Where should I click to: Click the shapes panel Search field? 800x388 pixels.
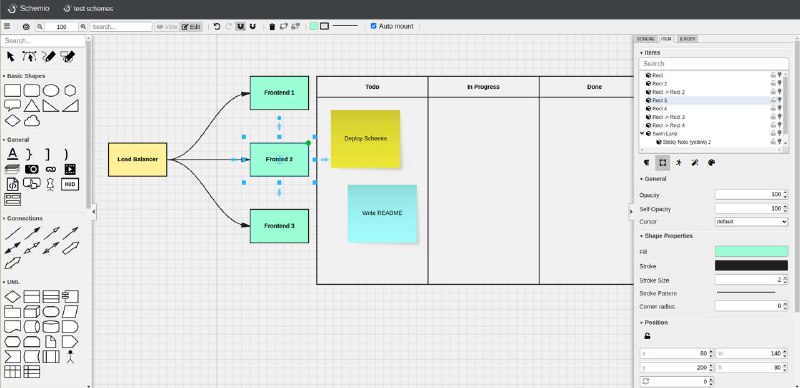coord(43,40)
